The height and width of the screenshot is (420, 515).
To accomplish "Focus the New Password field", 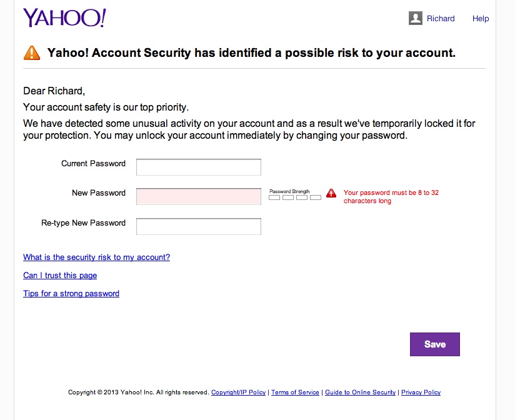I will pyautogui.click(x=199, y=196).
